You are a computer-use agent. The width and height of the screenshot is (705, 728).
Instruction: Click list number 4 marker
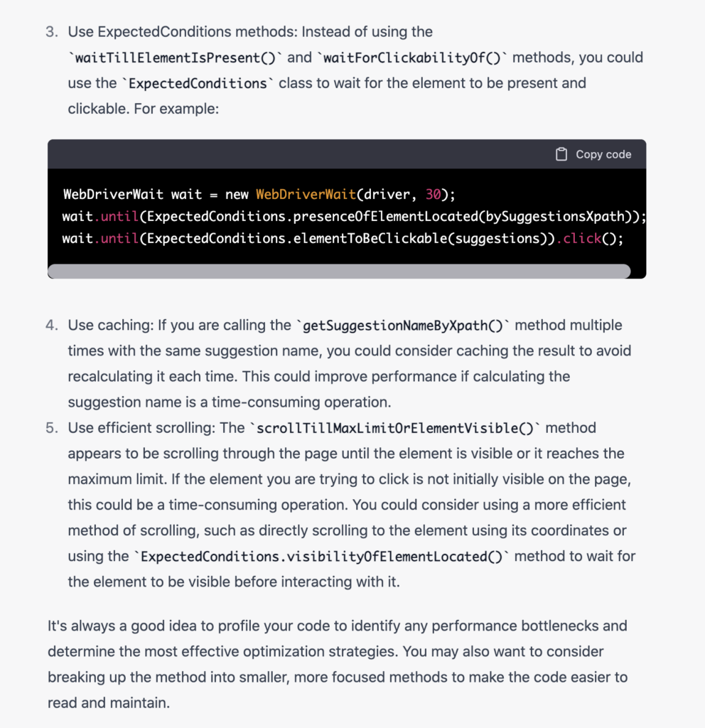point(53,326)
